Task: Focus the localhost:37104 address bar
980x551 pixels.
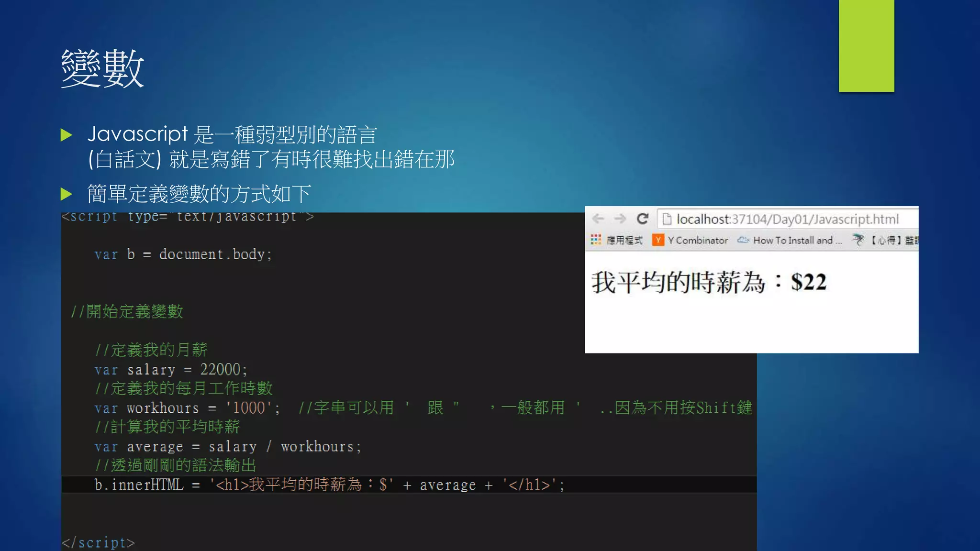Action: (x=788, y=219)
